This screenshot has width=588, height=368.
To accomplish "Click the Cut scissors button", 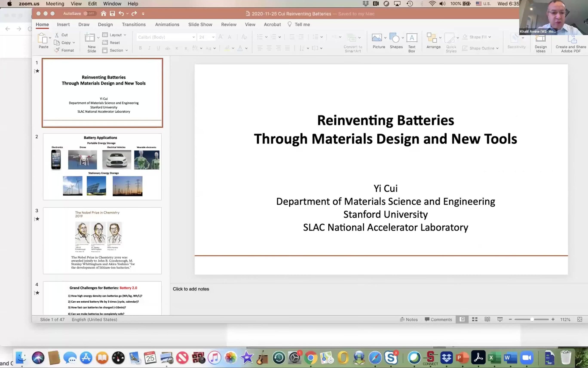I will (61, 35).
